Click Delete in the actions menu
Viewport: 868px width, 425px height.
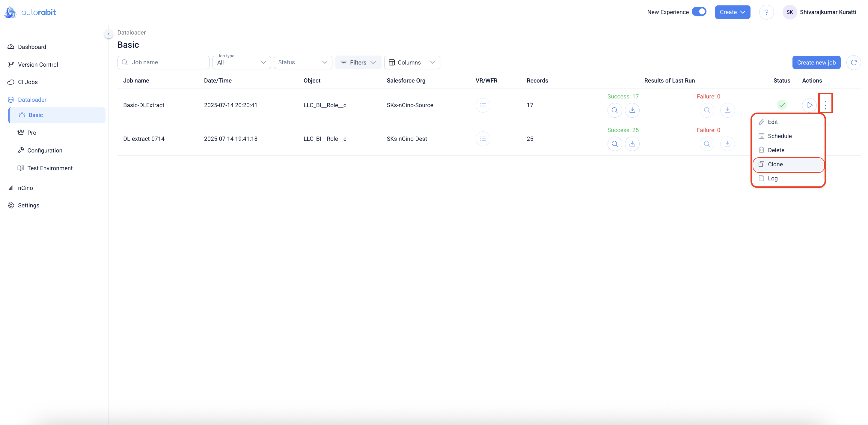tap(776, 150)
